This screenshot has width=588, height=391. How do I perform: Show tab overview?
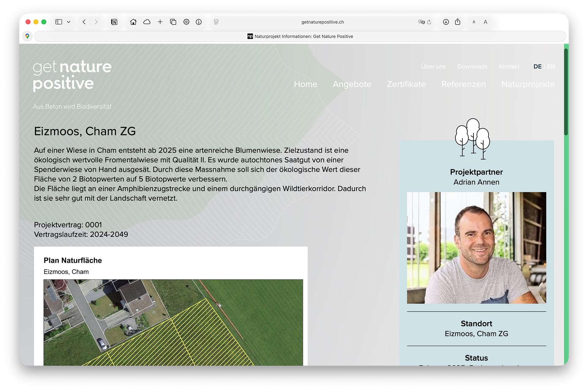pyautogui.click(x=173, y=22)
